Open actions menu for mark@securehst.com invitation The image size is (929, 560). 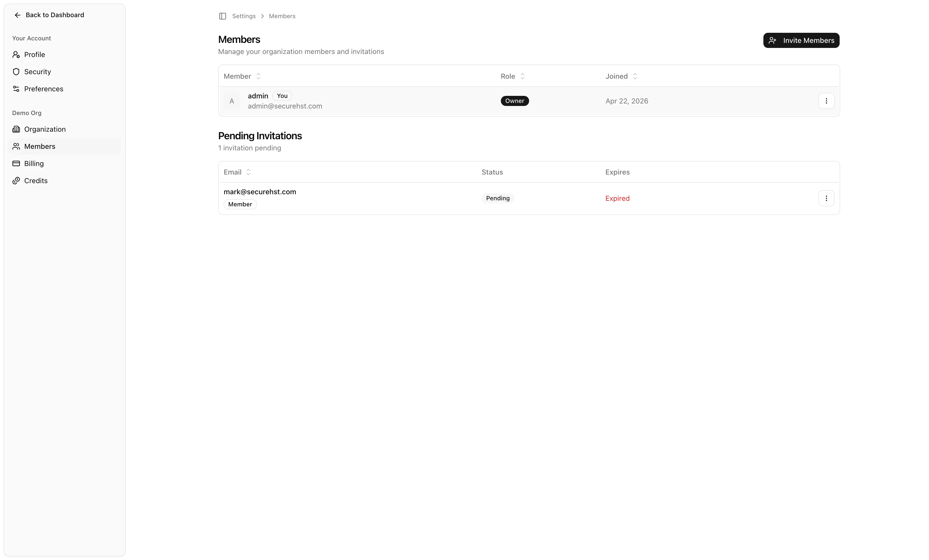pyautogui.click(x=826, y=198)
